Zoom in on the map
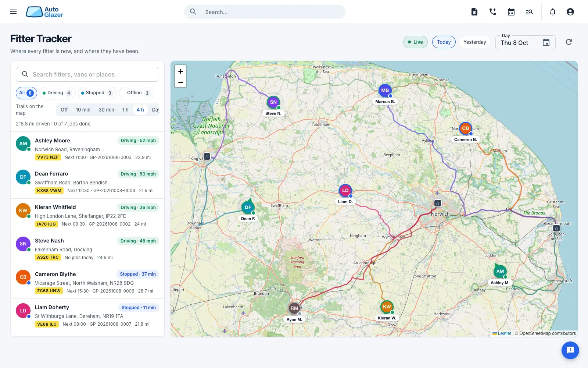This screenshot has width=588, height=368. pyautogui.click(x=180, y=71)
